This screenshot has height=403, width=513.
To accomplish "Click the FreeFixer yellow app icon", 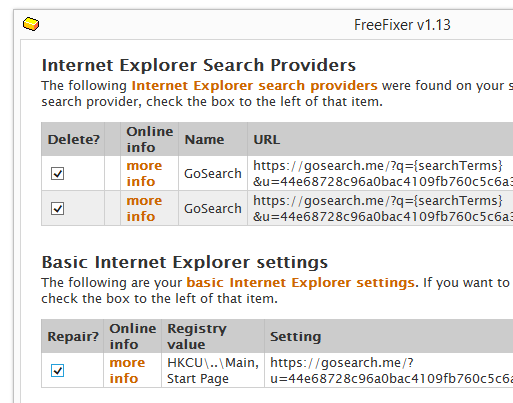I will pyautogui.click(x=31, y=24).
